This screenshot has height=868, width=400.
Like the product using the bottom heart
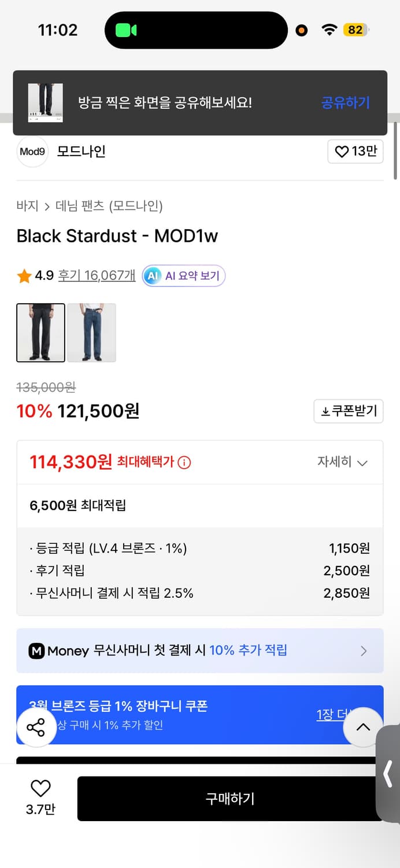[x=39, y=788]
